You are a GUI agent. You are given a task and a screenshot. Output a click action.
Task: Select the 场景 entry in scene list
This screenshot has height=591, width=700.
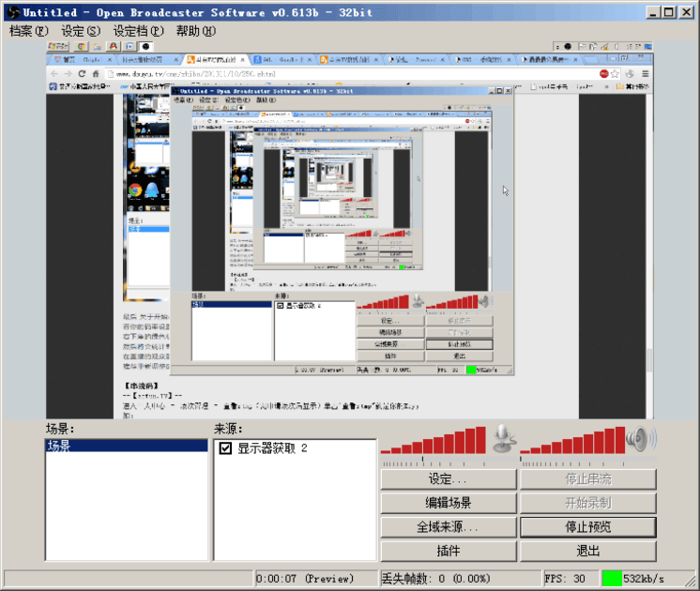[127, 448]
